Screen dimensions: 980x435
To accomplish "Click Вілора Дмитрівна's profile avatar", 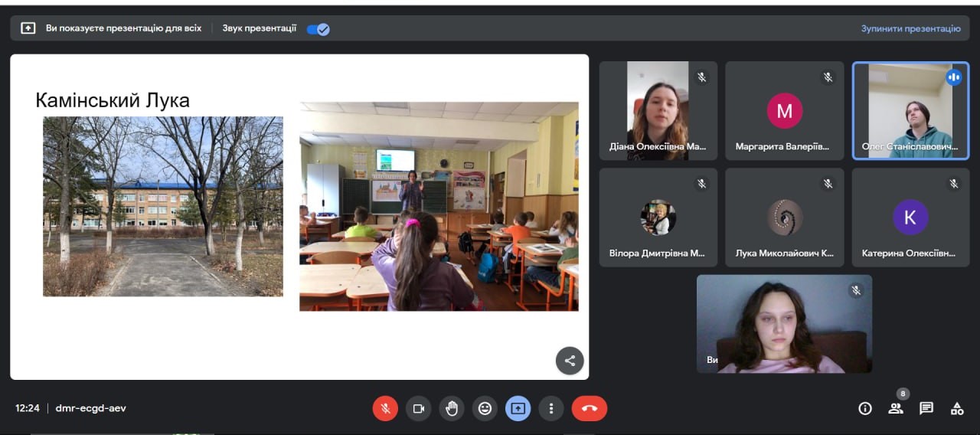I will 658,217.
